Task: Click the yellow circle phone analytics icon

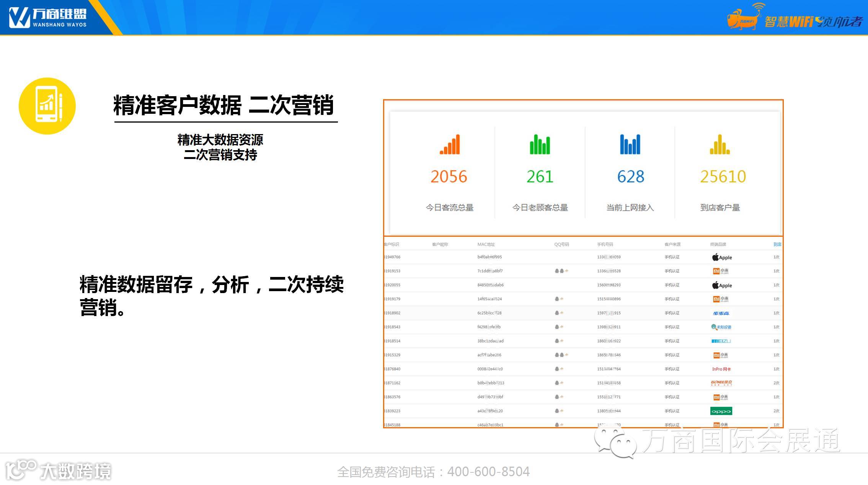Action: 47,106
